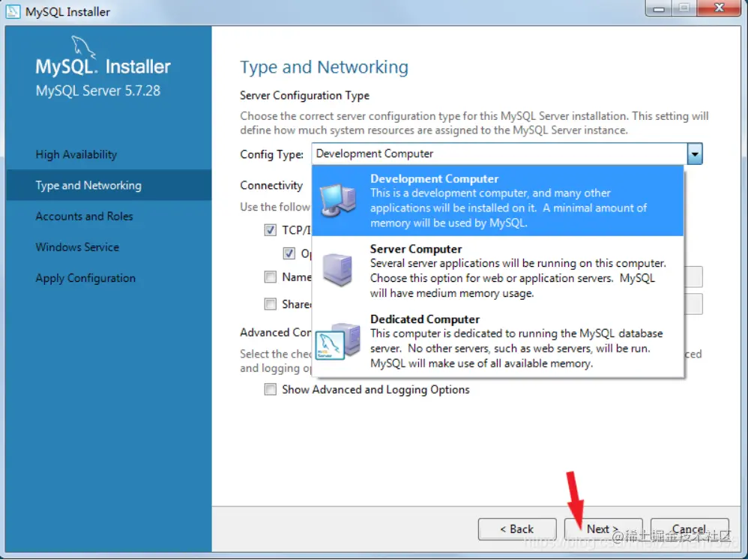This screenshot has height=560, width=748.
Task: Click the Connectivity section label
Action: click(x=271, y=185)
